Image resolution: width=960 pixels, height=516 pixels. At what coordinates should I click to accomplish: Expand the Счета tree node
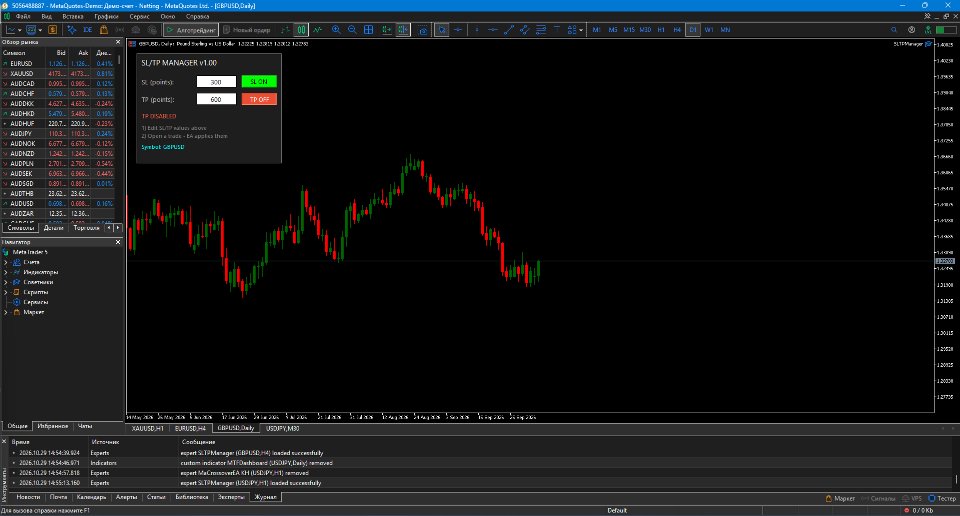point(6,262)
